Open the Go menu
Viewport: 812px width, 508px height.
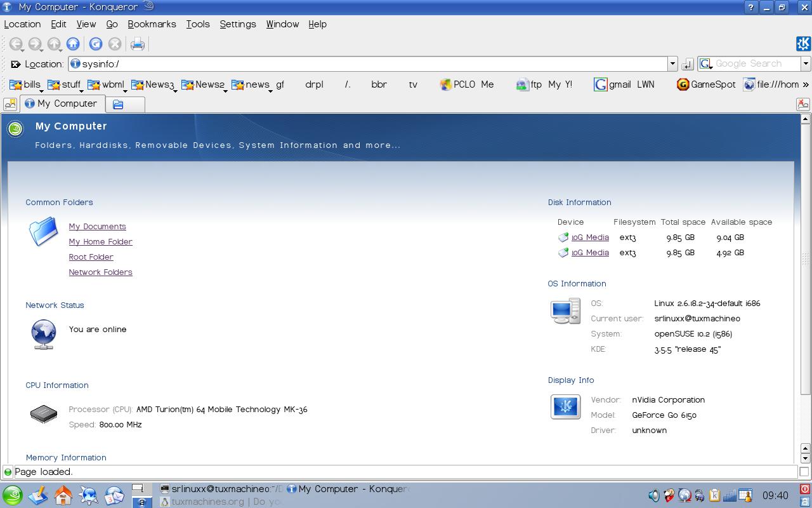pos(112,24)
